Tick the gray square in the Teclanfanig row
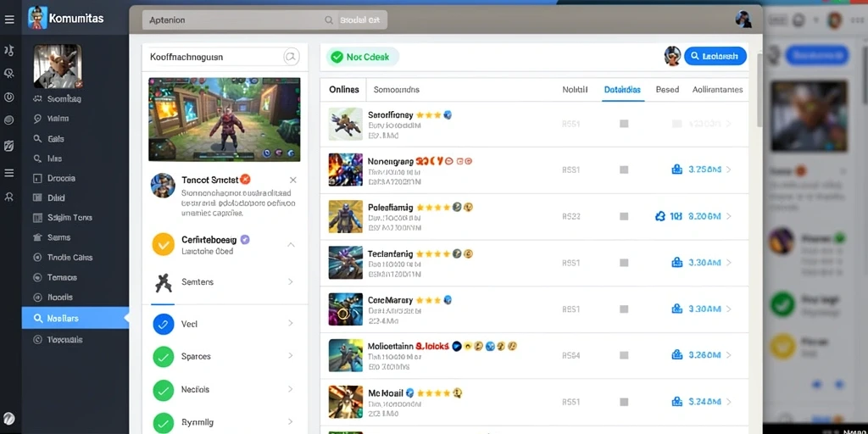The image size is (868, 434). 624,263
